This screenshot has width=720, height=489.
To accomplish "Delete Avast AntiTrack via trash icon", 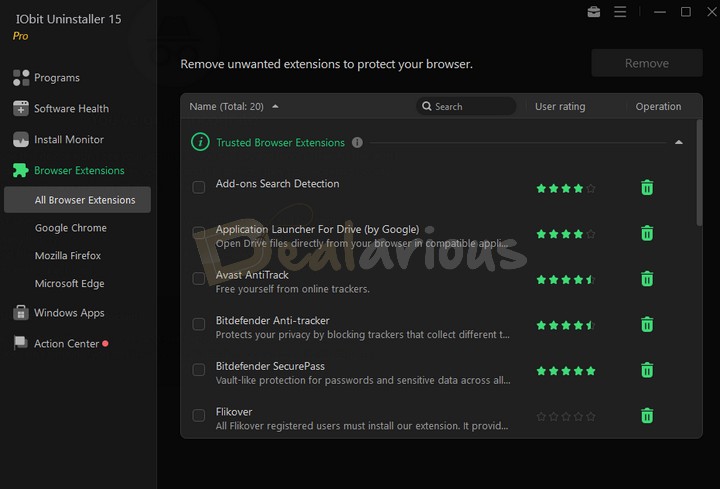I will point(647,278).
